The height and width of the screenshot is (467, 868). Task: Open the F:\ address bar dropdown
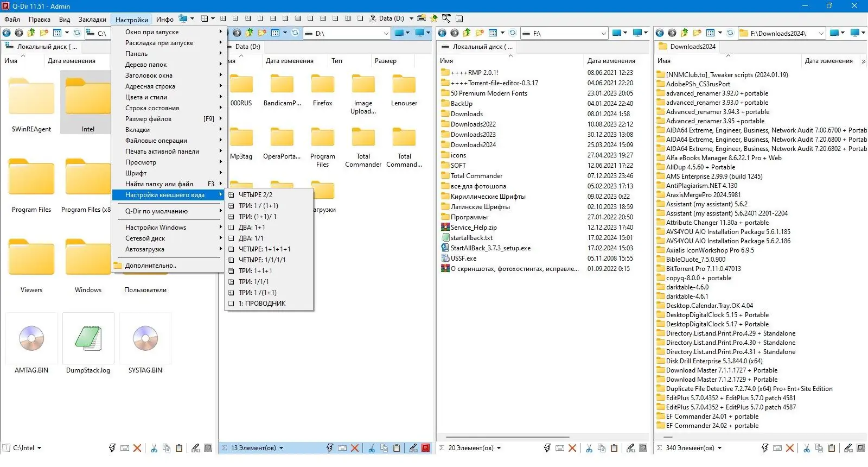pos(604,33)
